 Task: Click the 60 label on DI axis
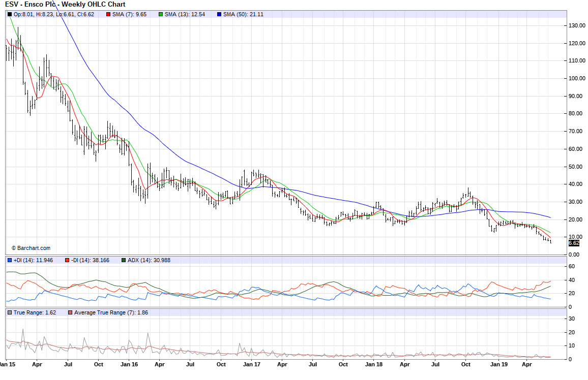tap(572, 267)
